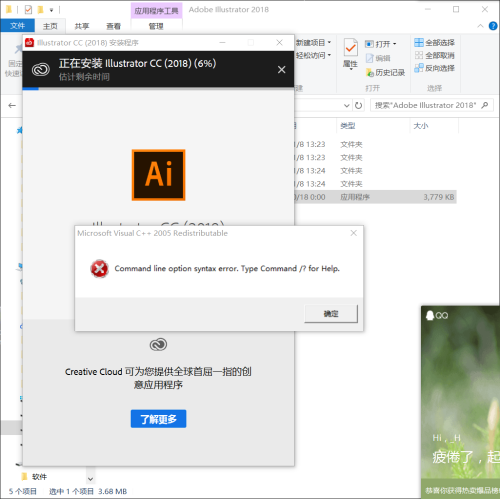
Task: Click the installer progress bar
Action: tap(158, 89)
